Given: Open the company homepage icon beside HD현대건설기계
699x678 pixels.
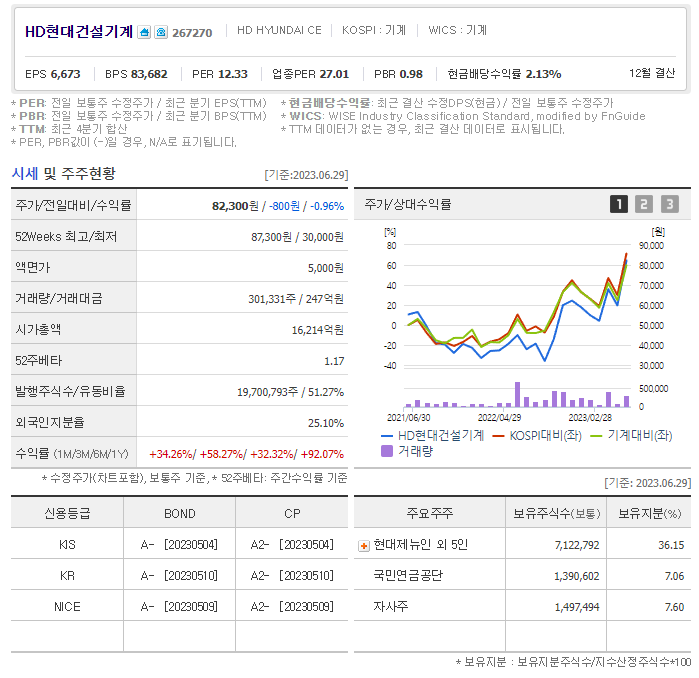Looking at the screenshot, I should (144, 32).
